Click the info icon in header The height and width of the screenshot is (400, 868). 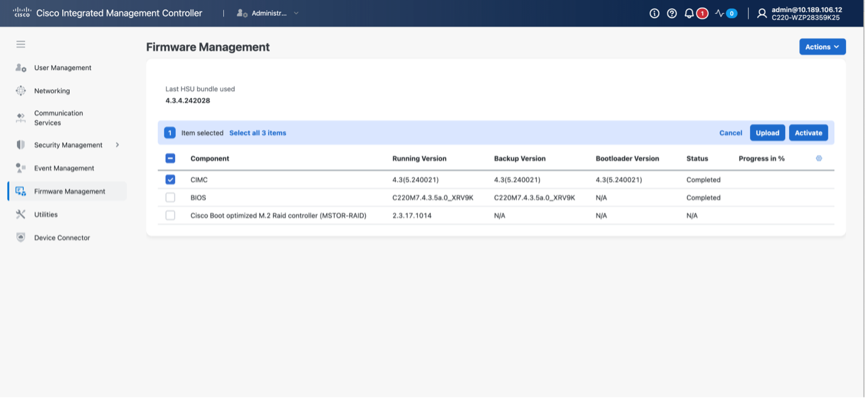tap(654, 13)
